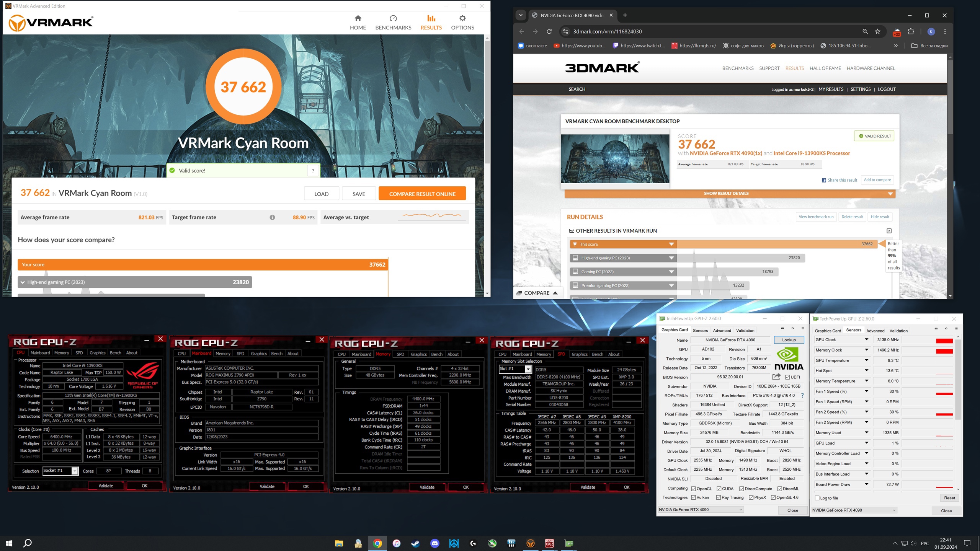Click the SAVE button in VRMark
Screen dimensions: 980x551
click(359, 194)
